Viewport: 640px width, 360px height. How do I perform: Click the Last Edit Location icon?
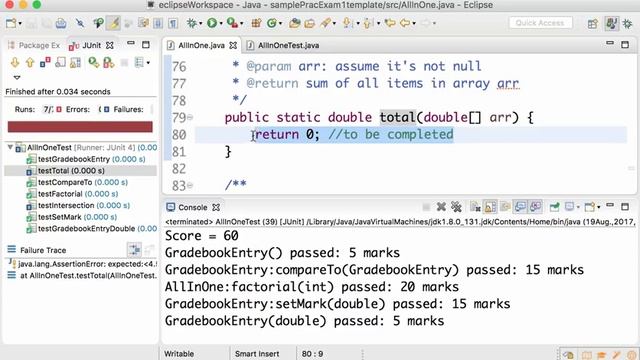(x=390, y=23)
